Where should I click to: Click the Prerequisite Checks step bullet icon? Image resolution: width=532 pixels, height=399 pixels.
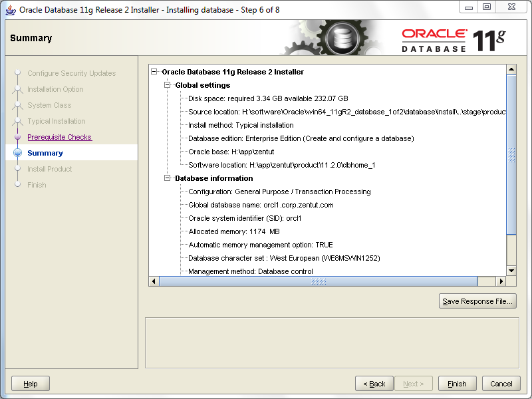coord(18,137)
